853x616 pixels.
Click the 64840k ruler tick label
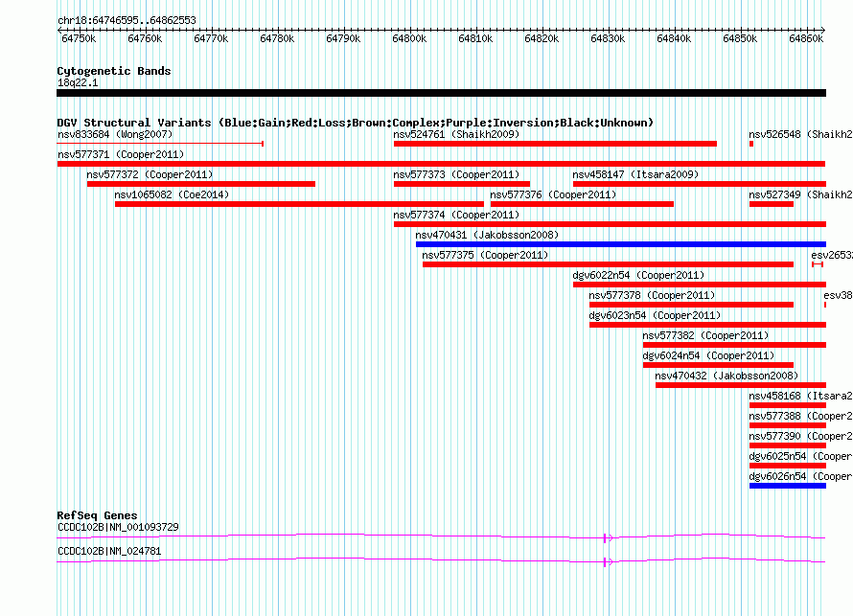click(x=674, y=39)
